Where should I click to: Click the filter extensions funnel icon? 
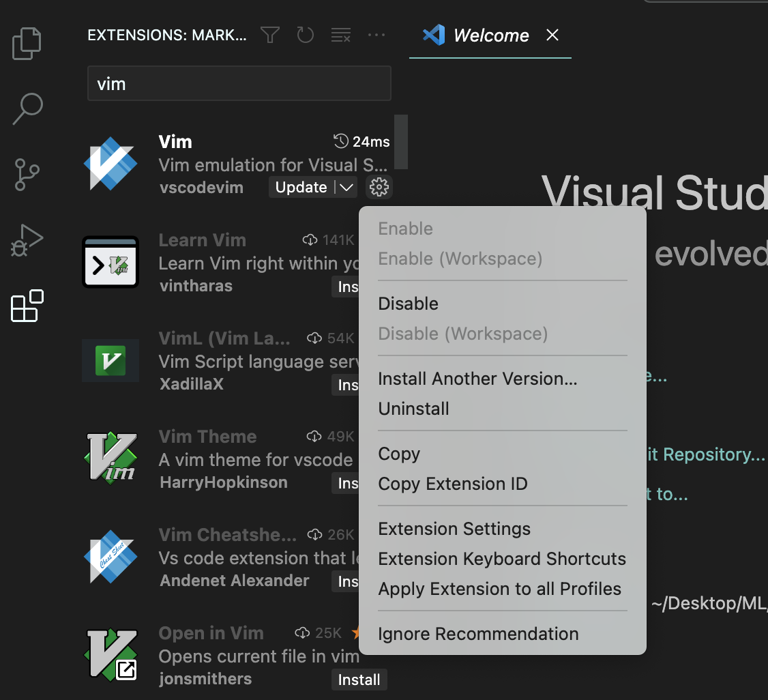(270, 35)
